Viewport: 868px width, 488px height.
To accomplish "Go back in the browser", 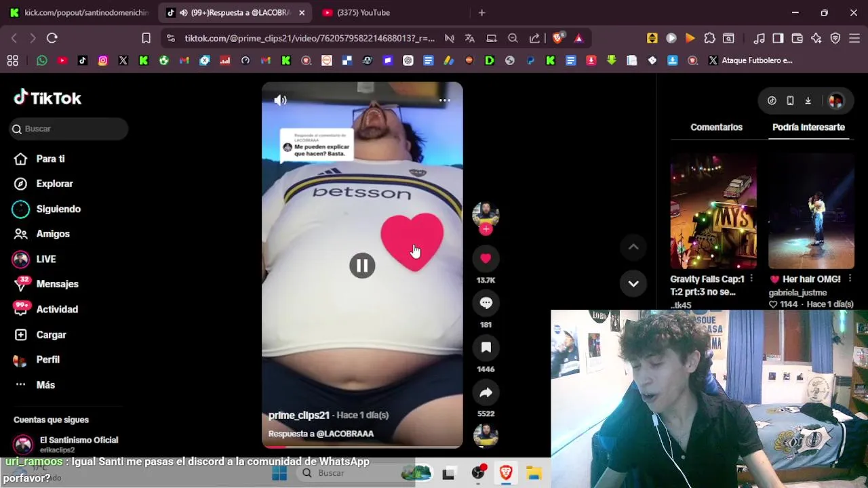I will (14, 38).
